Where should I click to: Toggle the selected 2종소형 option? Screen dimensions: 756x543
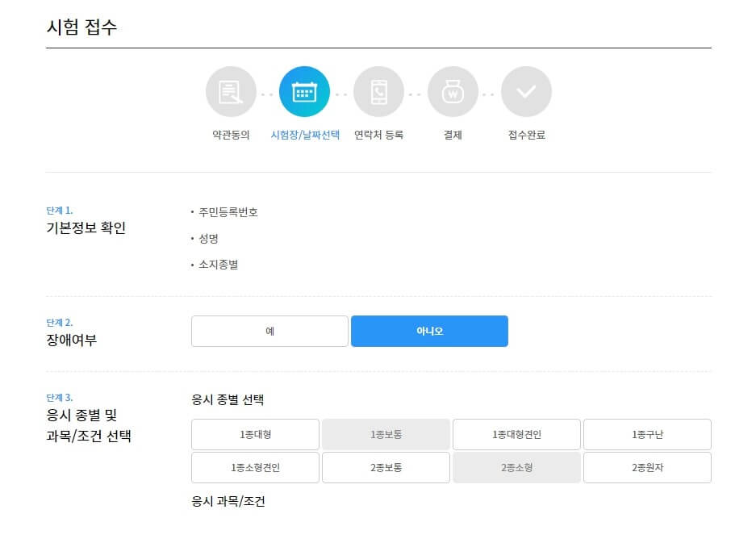point(516,467)
